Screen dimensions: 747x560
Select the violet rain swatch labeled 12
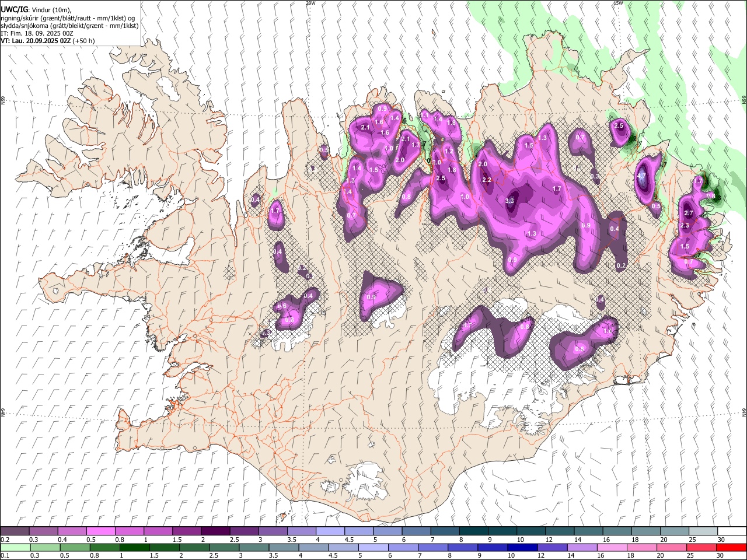pos(552,547)
